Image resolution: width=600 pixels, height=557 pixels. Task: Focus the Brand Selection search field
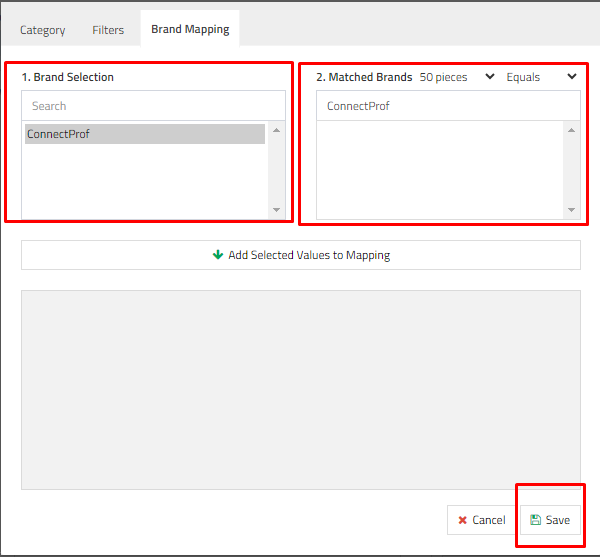[152, 106]
